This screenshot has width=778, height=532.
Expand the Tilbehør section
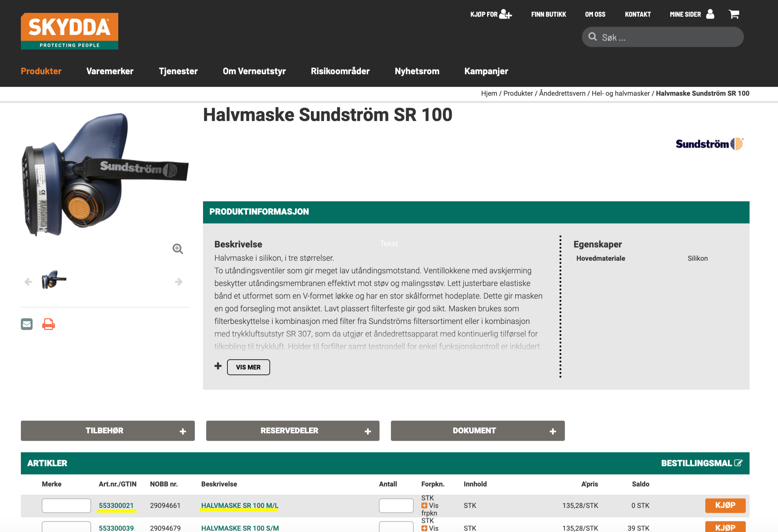(108, 431)
